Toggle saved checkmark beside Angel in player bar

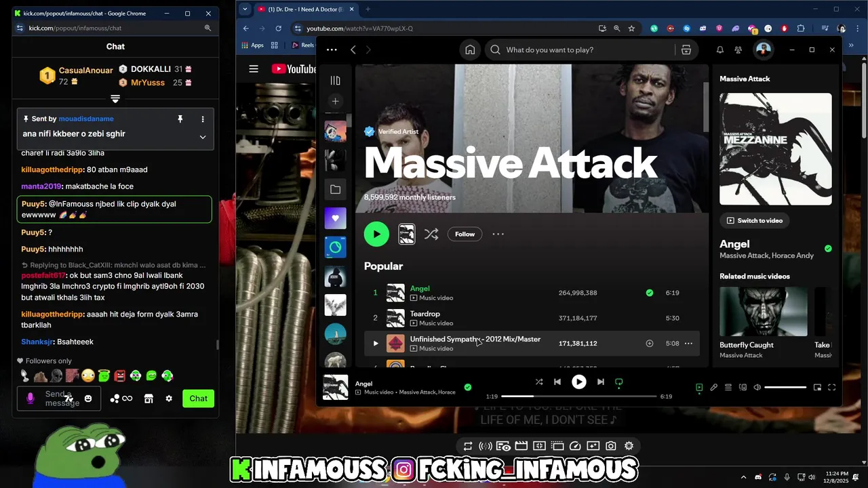467,388
